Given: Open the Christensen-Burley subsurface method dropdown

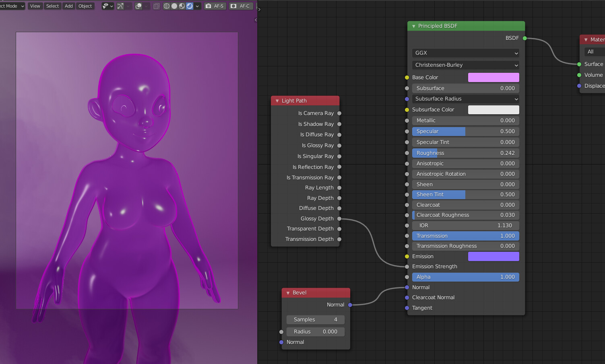Looking at the screenshot, I should click(465, 65).
